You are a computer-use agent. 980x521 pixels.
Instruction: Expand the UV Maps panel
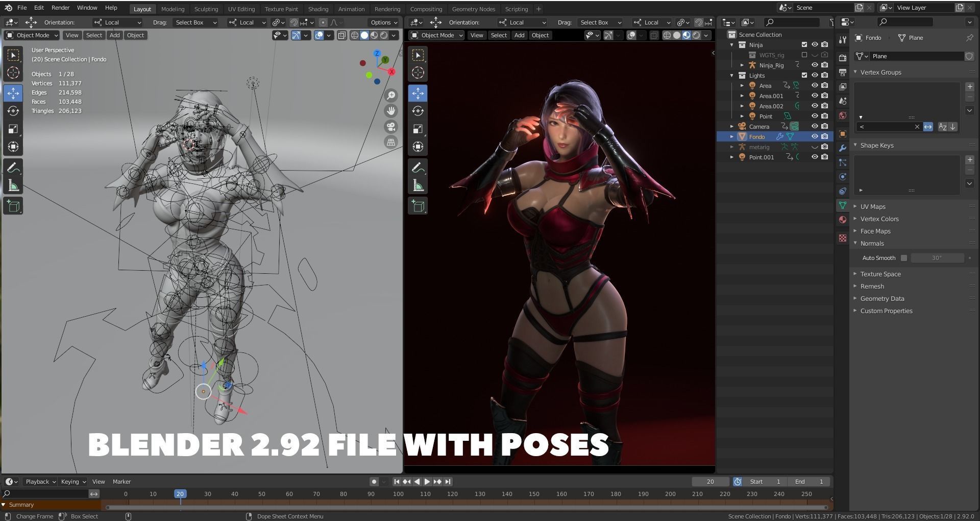[x=873, y=207]
